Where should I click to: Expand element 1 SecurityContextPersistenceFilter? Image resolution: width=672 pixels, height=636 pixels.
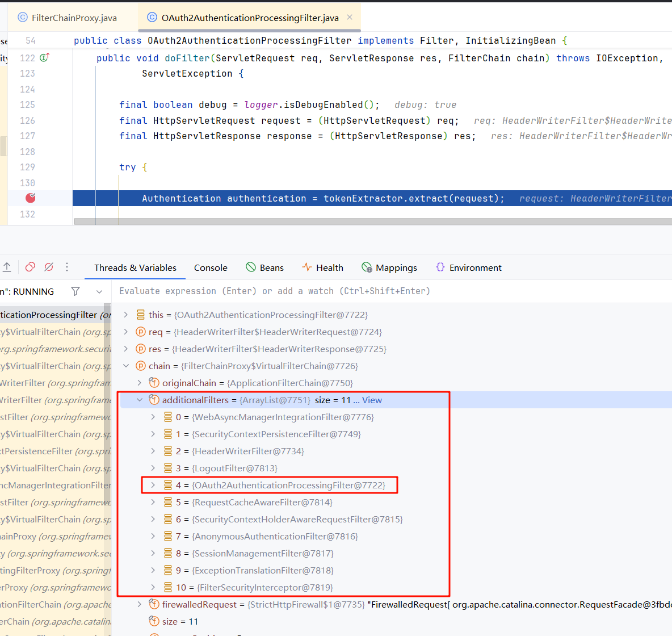pos(153,434)
